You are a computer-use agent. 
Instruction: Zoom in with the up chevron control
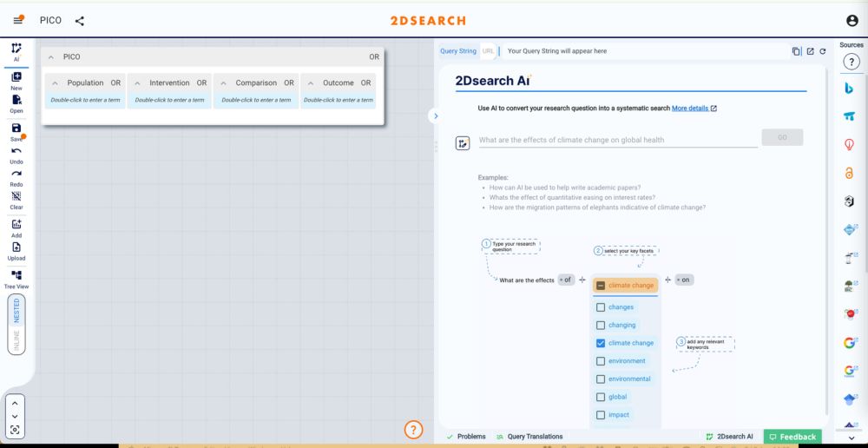coord(15,404)
